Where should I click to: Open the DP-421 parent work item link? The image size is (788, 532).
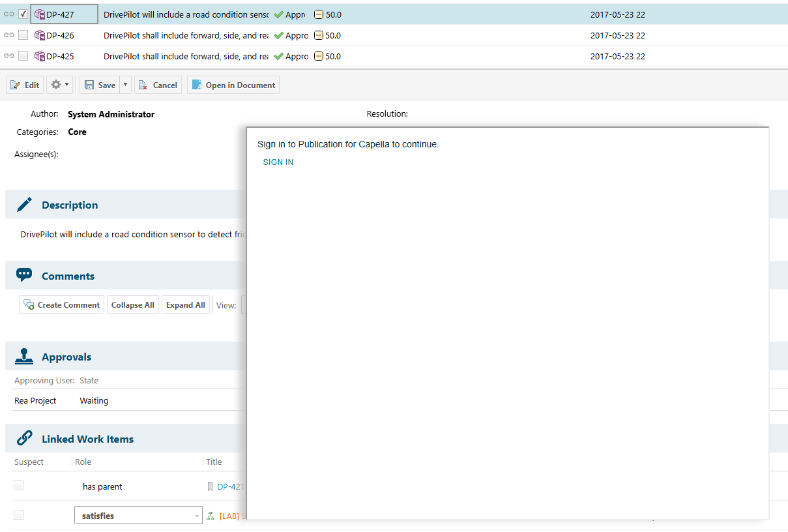230,486
